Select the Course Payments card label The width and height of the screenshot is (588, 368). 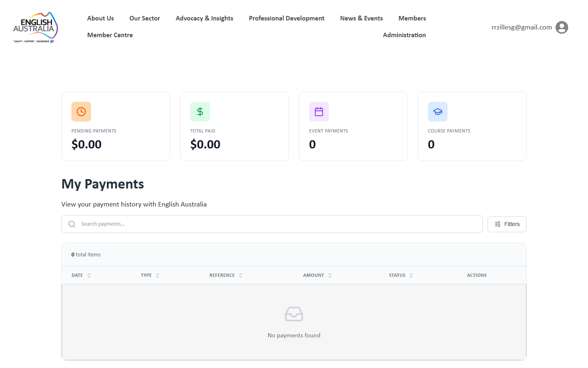(x=449, y=131)
